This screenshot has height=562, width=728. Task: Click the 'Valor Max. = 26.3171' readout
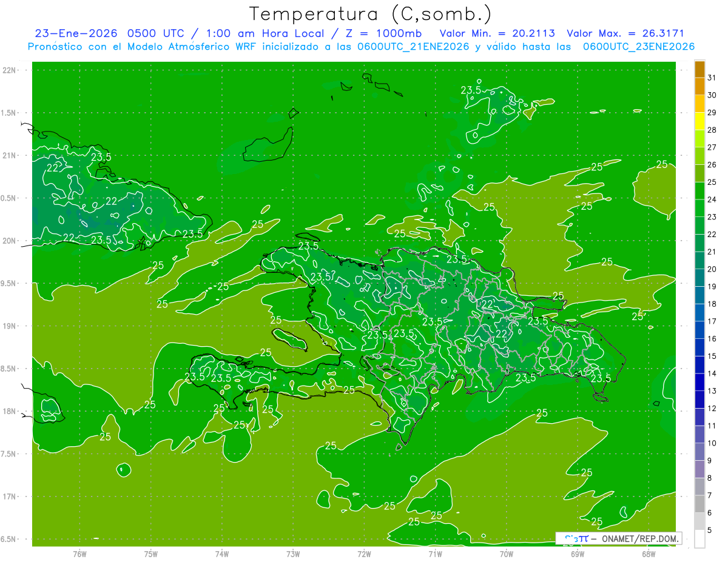coord(625,33)
